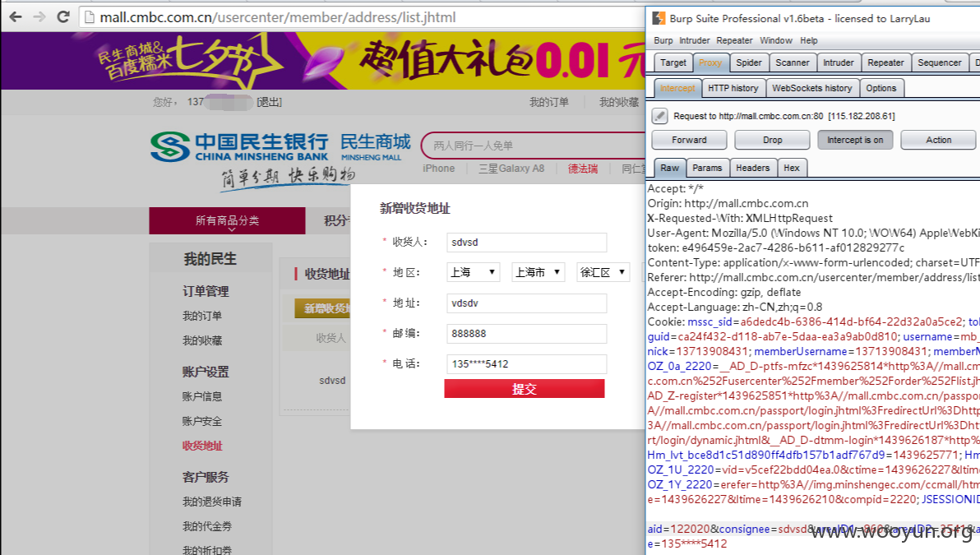
Task: Drop the intercepted request
Action: [773, 140]
